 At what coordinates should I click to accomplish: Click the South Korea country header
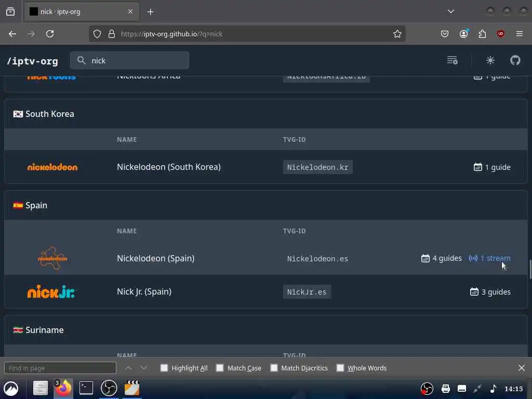266,114
